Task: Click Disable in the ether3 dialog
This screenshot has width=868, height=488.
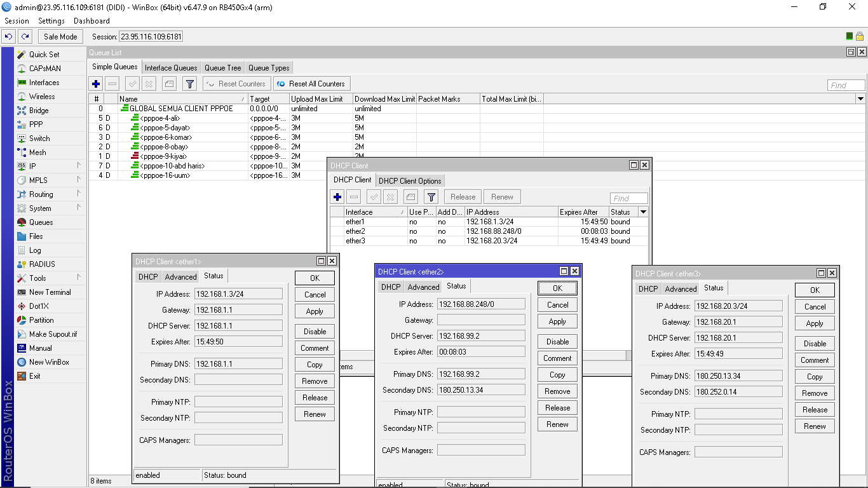Action: [x=815, y=344]
